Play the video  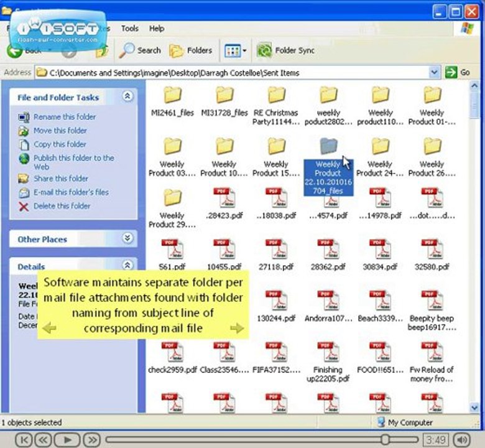pyautogui.click(x=67, y=439)
